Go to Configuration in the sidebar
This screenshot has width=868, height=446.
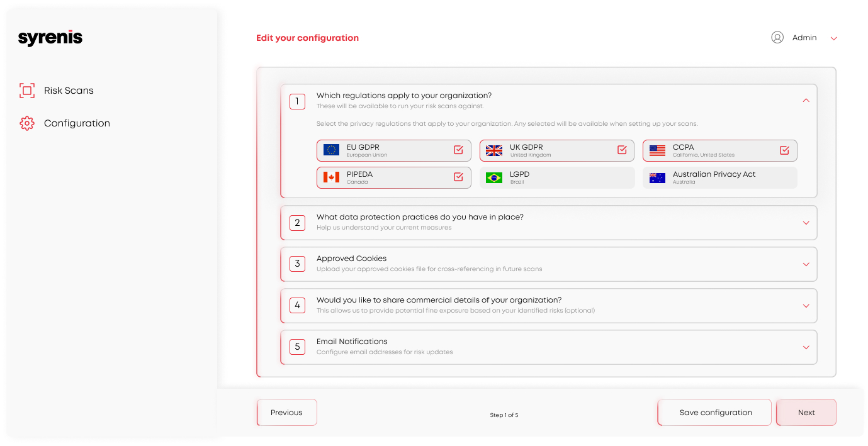coord(77,123)
